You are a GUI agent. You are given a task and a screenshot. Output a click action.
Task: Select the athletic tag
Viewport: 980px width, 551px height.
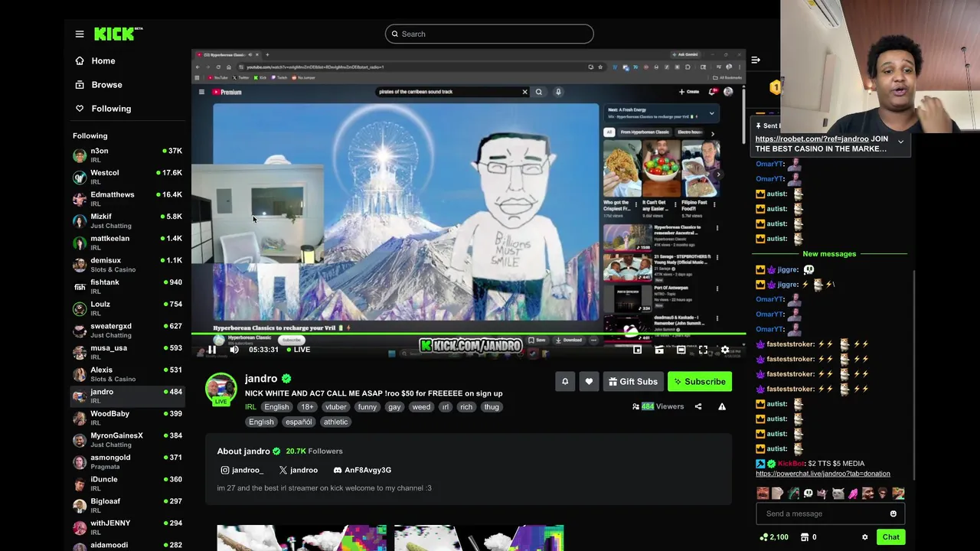(x=335, y=422)
